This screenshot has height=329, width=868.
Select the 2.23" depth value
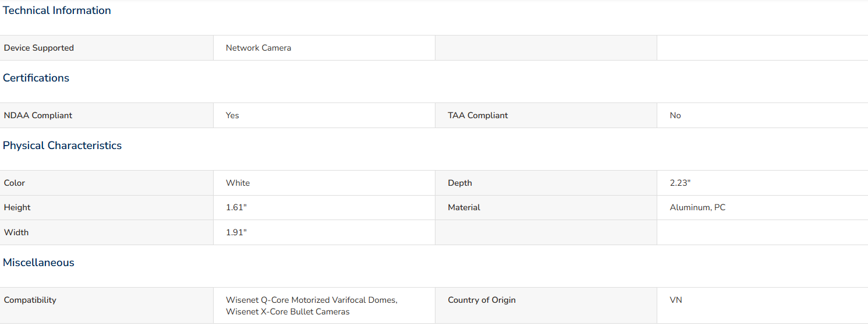pos(680,183)
